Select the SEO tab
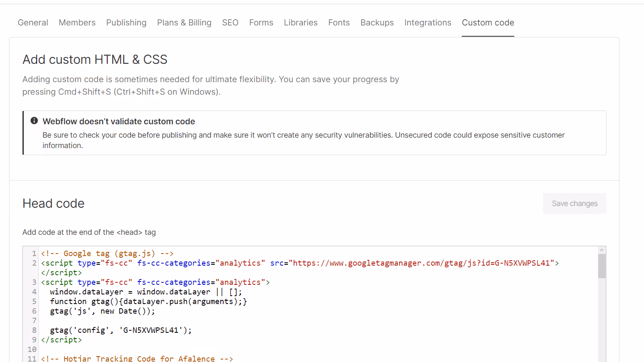This screenshot has height=362, width=644. click(230, 23)
